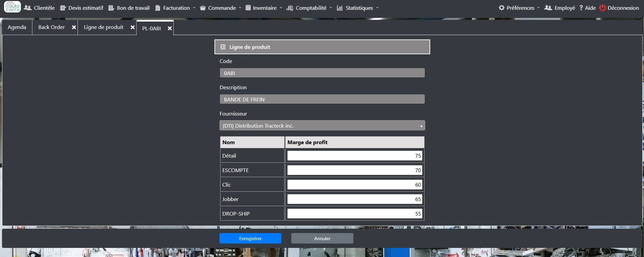Click the Autocarro logo icon
The width and height of the screenshot is (644, 257).
pyautogui.click(x=12, y=7)
